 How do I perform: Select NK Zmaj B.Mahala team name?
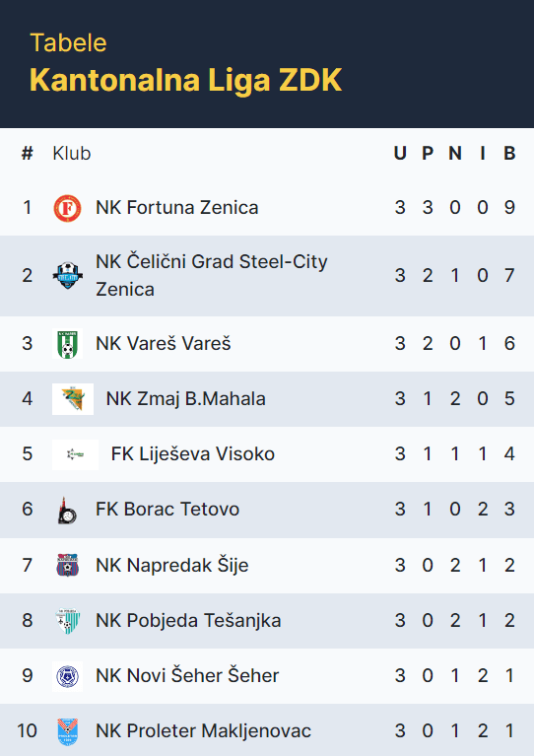(x=185, y=399)
